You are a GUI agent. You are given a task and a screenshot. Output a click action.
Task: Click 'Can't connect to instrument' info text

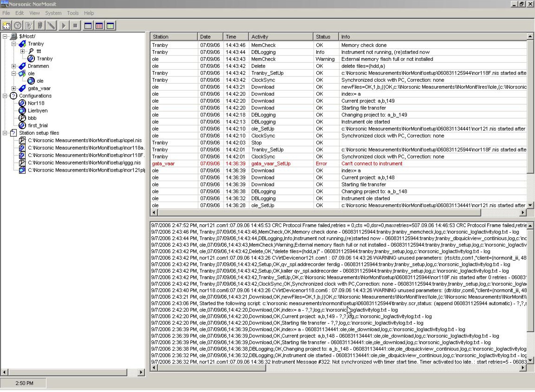point(372,163)
